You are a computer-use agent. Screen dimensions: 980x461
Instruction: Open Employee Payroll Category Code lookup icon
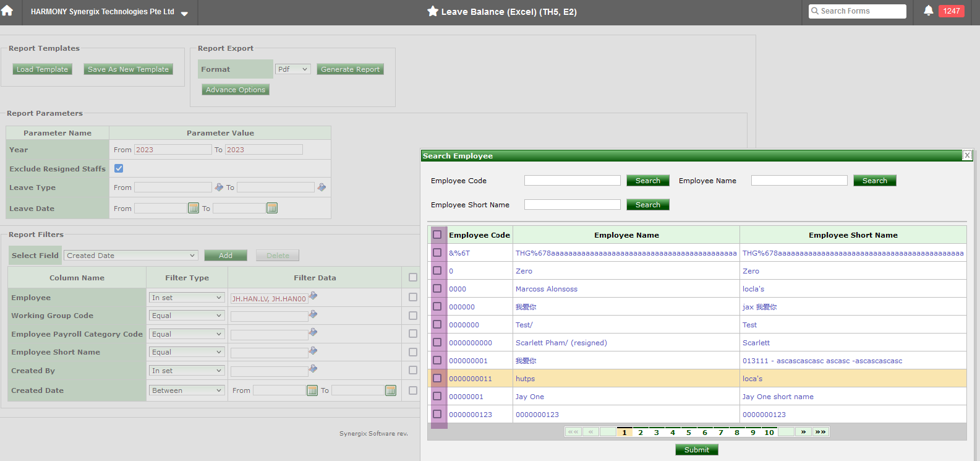[313, 332]
